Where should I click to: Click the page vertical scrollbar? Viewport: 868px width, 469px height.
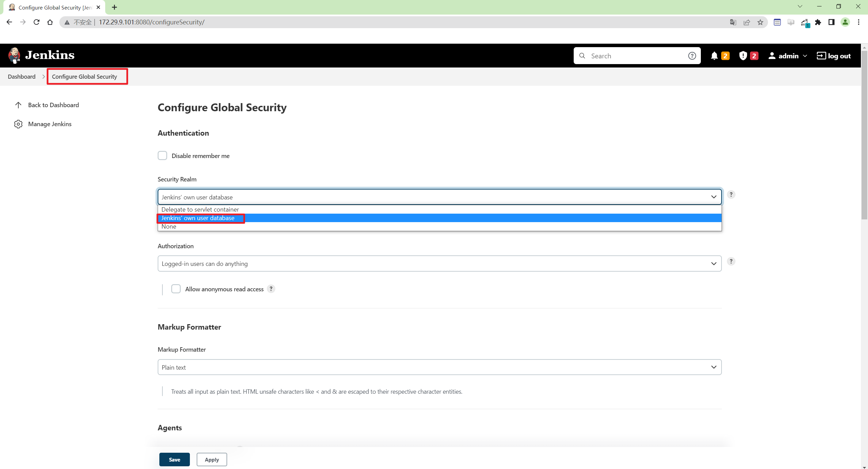(864, 136)
